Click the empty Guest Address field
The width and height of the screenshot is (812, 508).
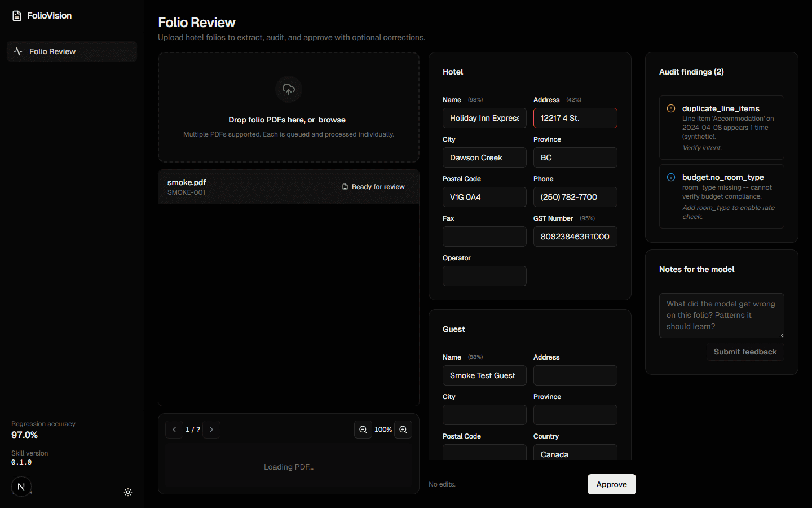click(575, 375)
